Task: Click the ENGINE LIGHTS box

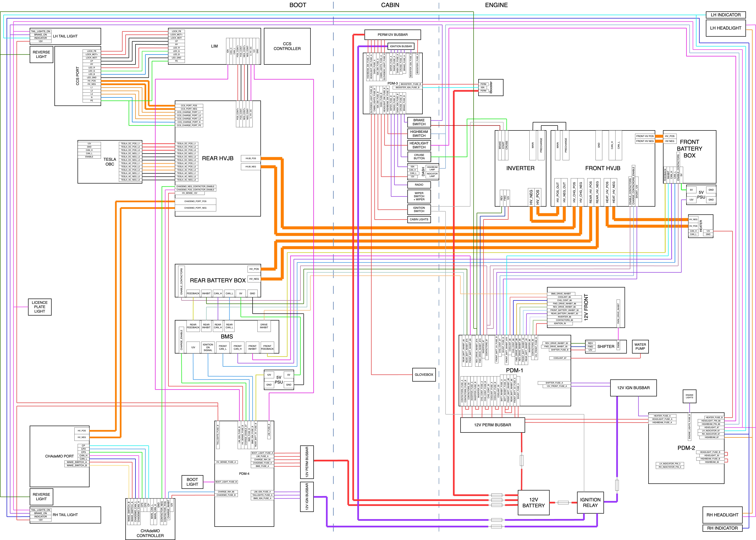Action: click(689, 396)
